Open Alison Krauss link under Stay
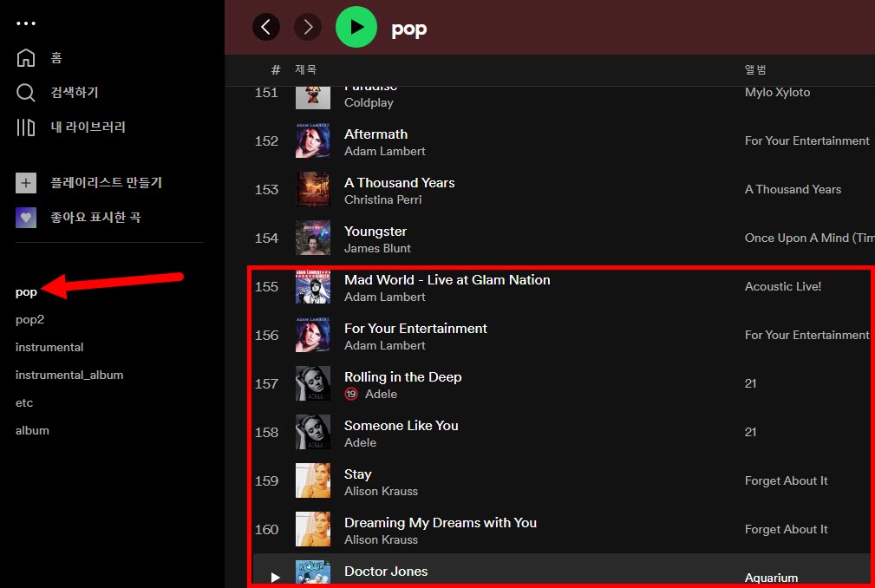The width and height of the screenshot is (875, 588). pos(381,491)
